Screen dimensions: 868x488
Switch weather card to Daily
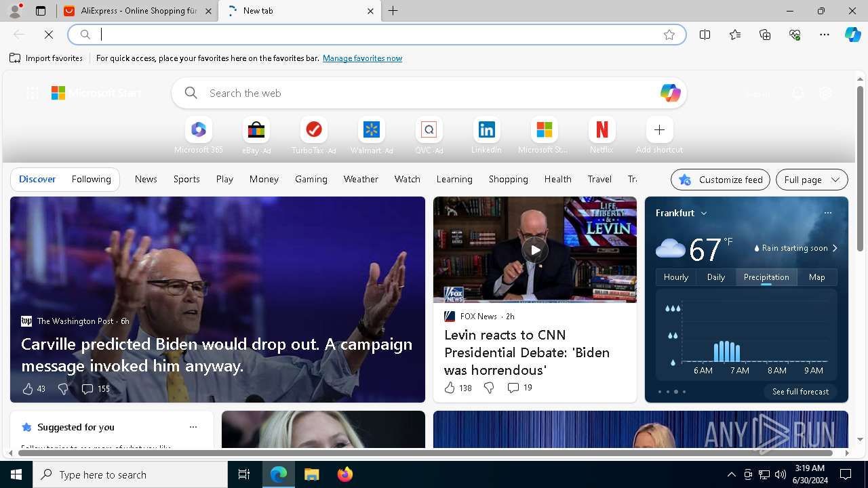(716, 277)
